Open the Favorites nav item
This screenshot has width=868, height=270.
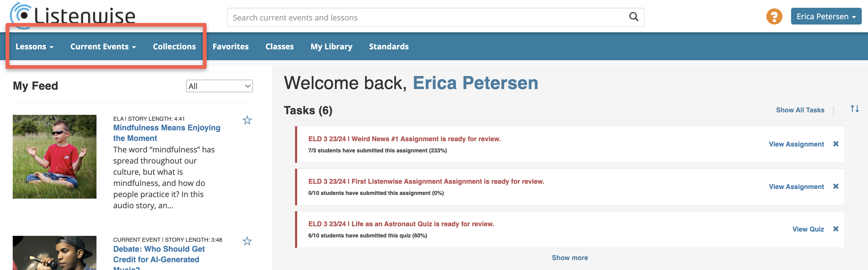tap(230, 47)
